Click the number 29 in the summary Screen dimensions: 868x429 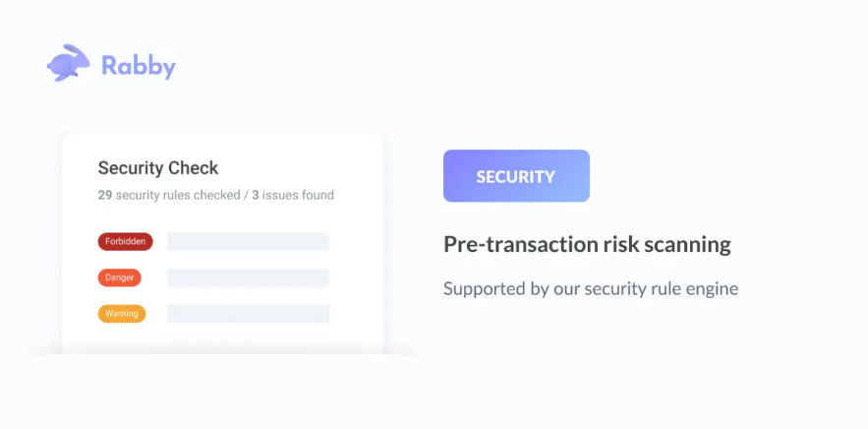coord(105,195)
